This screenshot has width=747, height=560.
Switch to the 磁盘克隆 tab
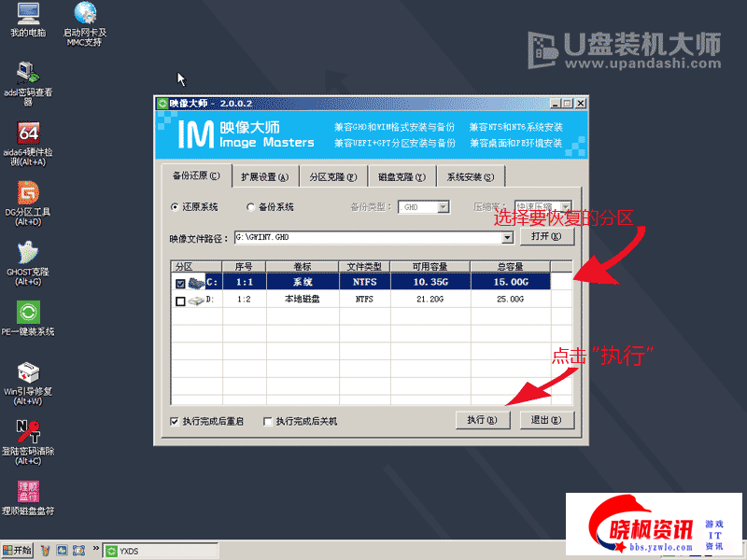pyautogui.click(x=402, y=176)
